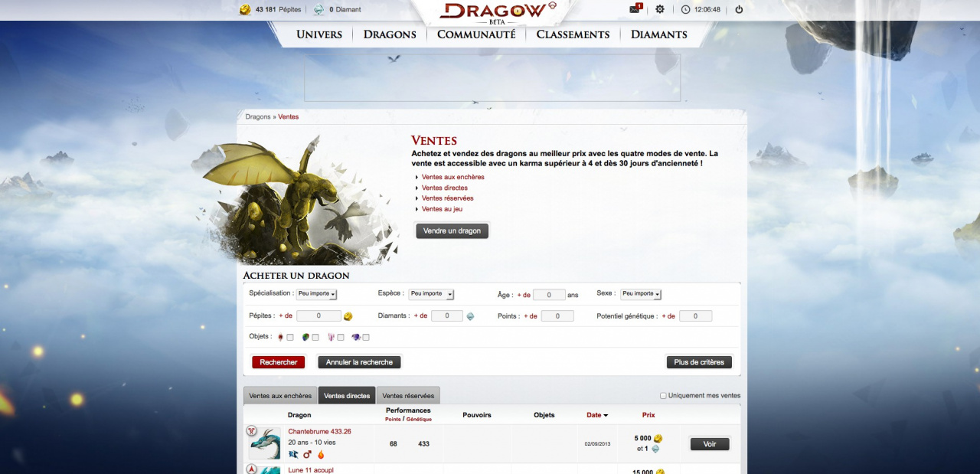The image size is (980, 474).
Task: Click the nugget icon beside the 15 000 price
Action: click(x=660, y=472)
